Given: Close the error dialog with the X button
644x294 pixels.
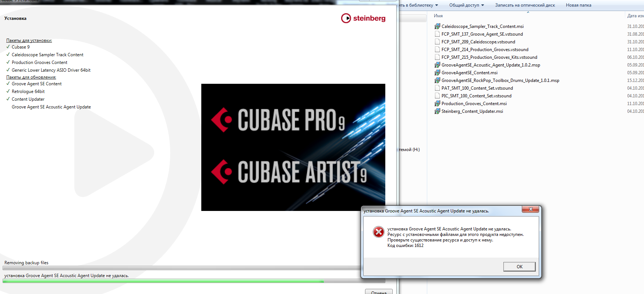Looking at the screenshot, I should [530, 209].
